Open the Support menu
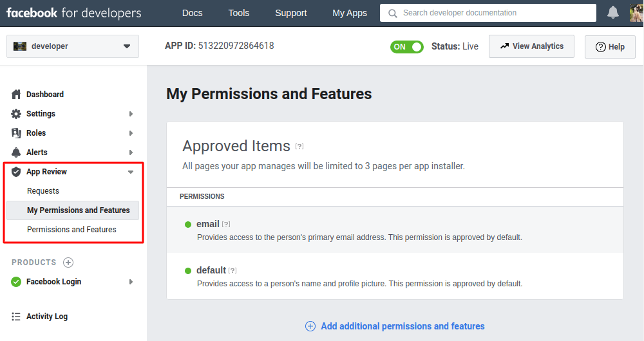The height and width of the screenshot is (341, 644). tap(291, 13)
